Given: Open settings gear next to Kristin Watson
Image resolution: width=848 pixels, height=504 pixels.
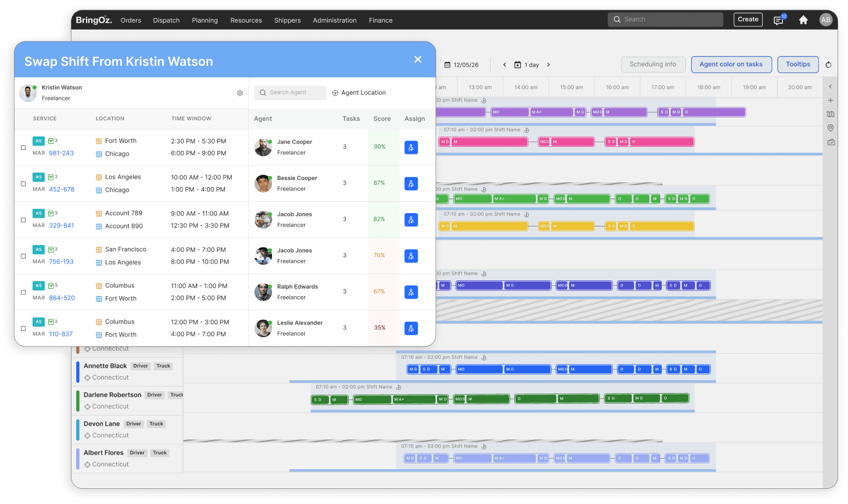Looking at the screenshot, I should click(240, 93).
